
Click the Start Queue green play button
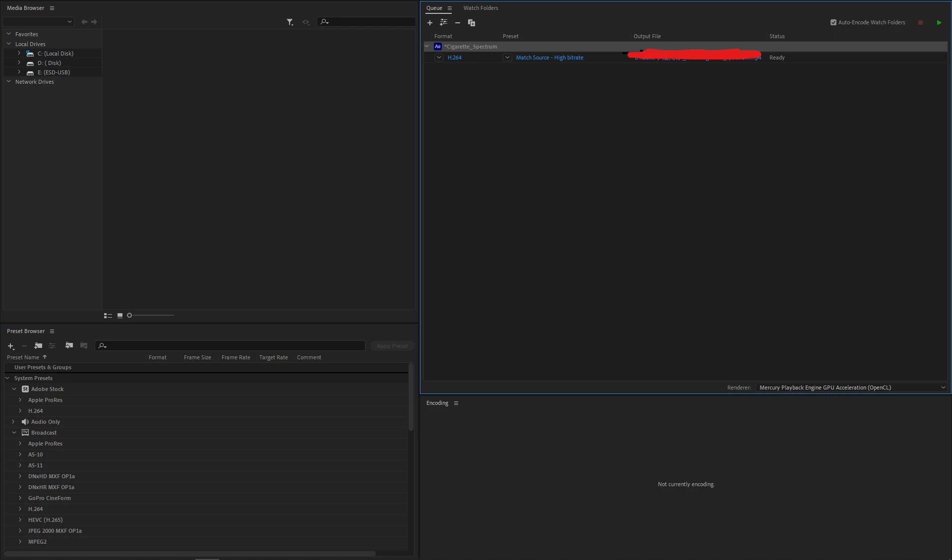pyautogui.click(x=939, y=23)
